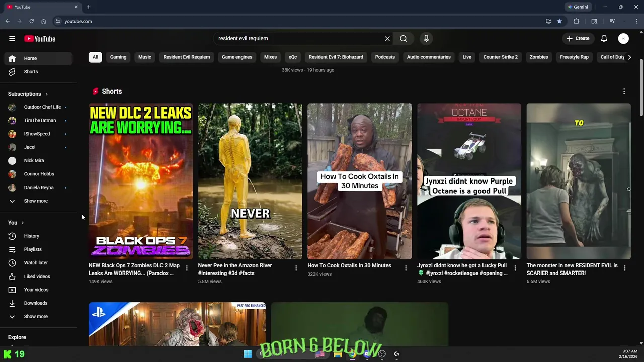Select the Podcasts chip

coord(385,57)
